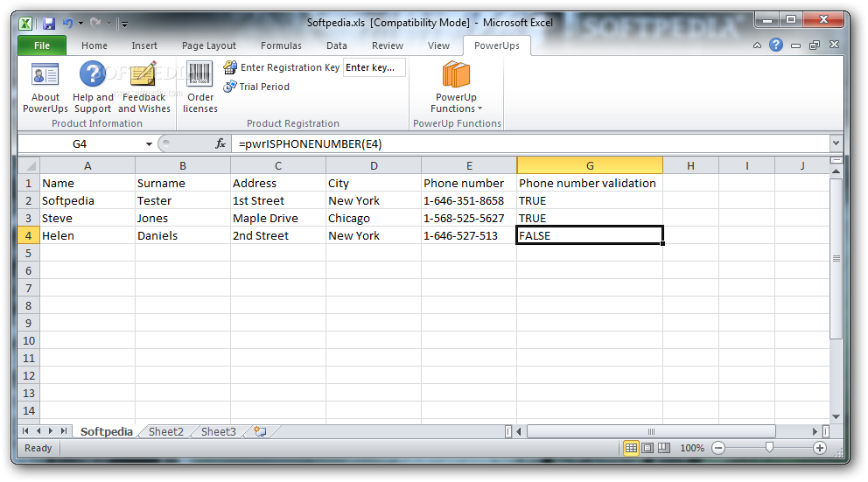Open Microsoft Excel Help icon
Image resolution: width=868 pixels, height=482 pixels.
(x=776, y=45)
